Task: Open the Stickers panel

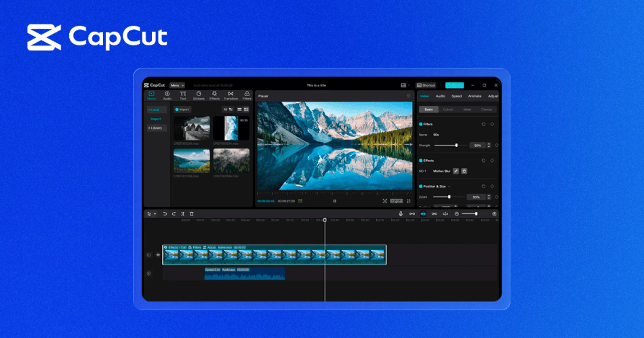Action: click(199, 96)
